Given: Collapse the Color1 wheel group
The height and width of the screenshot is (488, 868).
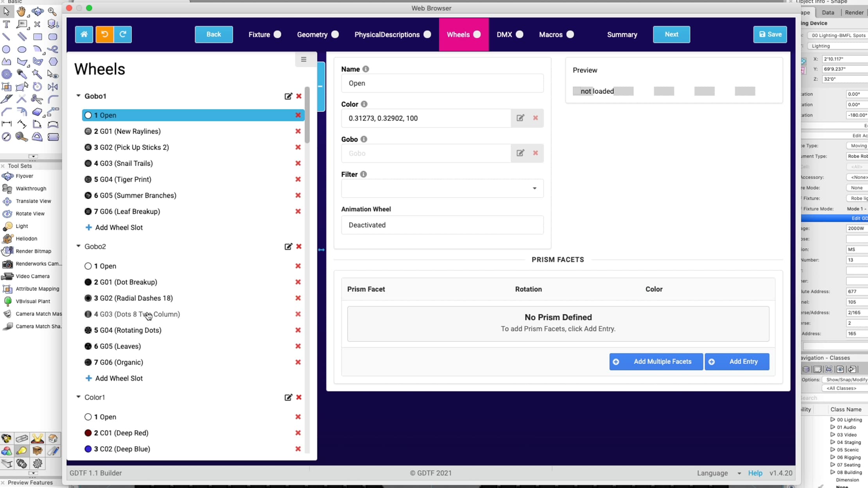Looking at the screenshot, I should pos(78,397).
